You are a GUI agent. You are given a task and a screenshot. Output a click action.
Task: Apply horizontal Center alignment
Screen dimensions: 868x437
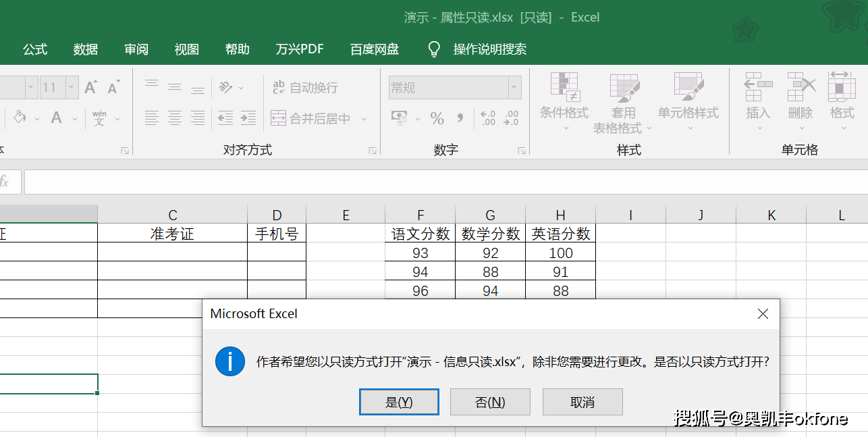(x=175, y=118)
